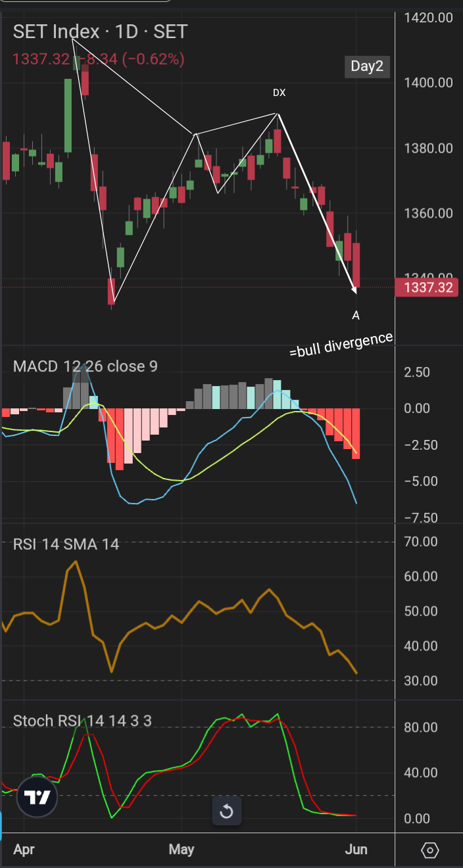463x868 pixels.
Task: Click the MACD axis value 0.00
Action: [418, 408]
